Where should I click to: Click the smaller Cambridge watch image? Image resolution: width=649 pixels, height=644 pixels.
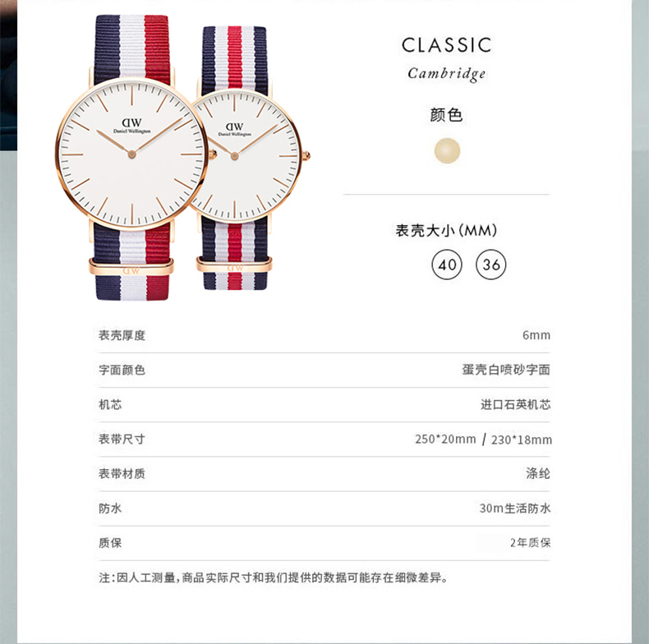[248, 158]
